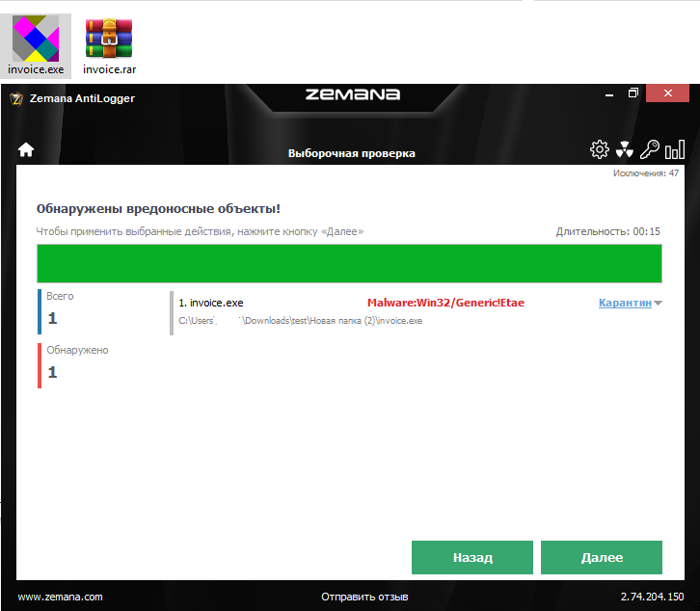Expand the Карантин action dropdown arrow
This screenshot has height=611, width=700.
pos(658,303)
